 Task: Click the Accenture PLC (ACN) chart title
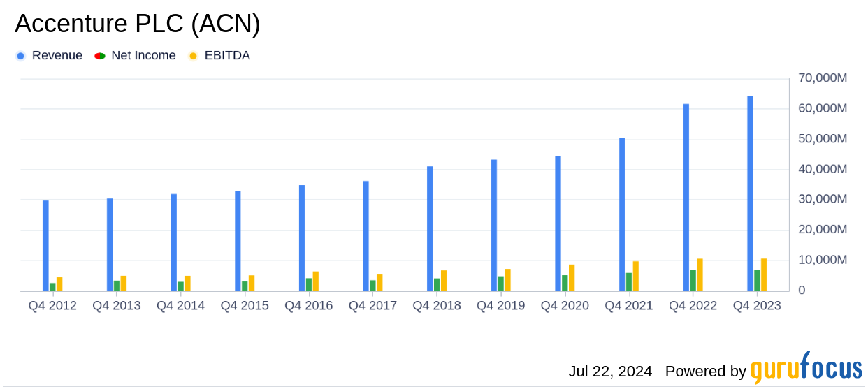pos(138,24)
